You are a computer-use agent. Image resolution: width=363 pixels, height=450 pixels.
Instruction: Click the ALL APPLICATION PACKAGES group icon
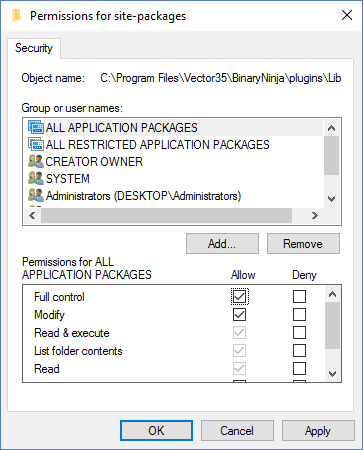point(36,127)
